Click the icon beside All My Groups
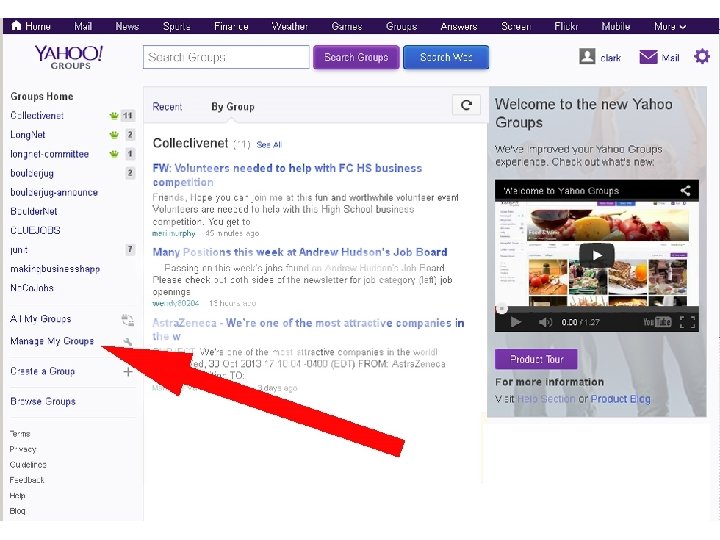 coord(128,320)
